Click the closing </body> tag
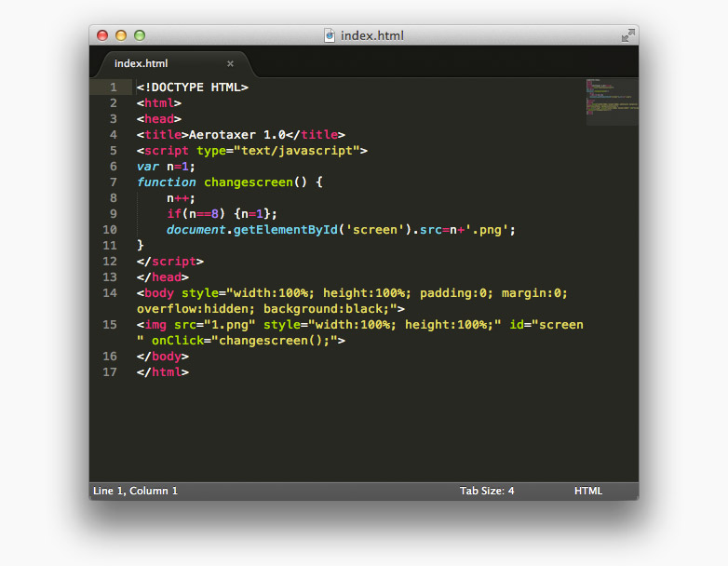The height and width of the screenshot is (566, 728). point(163,357)
